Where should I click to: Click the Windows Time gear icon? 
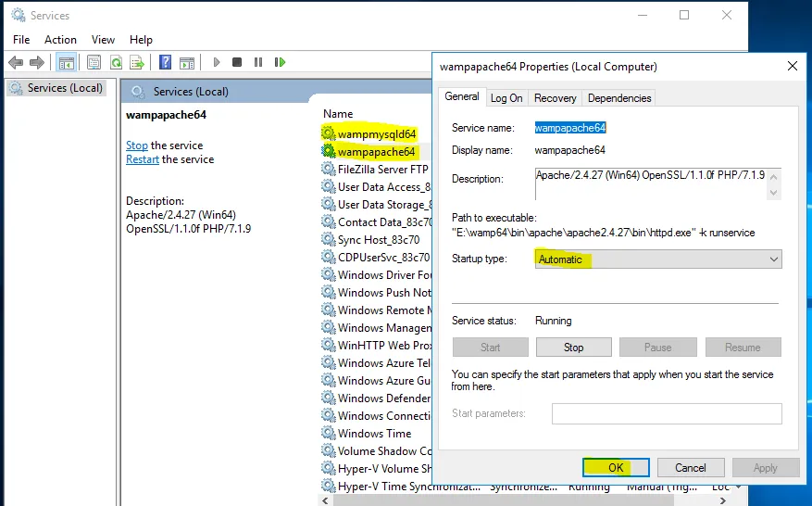[329, 433]
